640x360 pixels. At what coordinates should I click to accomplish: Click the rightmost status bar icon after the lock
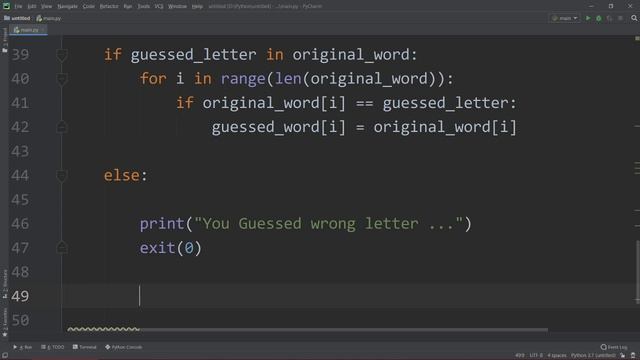pyautogui.click(x=633, y=356)
